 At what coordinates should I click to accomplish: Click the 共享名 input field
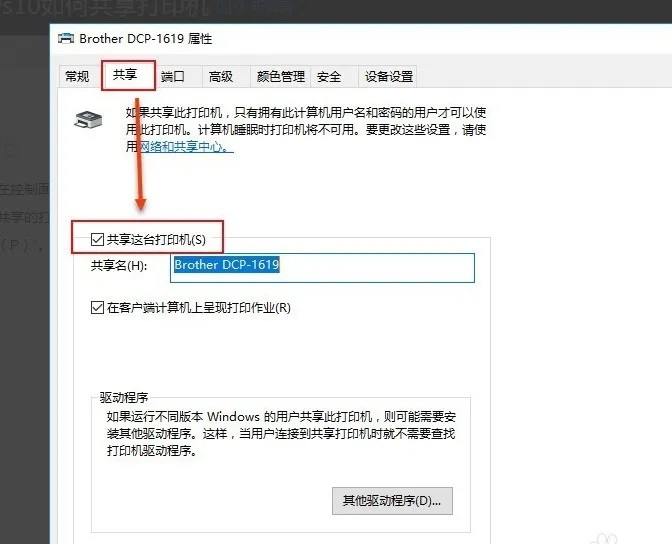click(x=322, y=268)
